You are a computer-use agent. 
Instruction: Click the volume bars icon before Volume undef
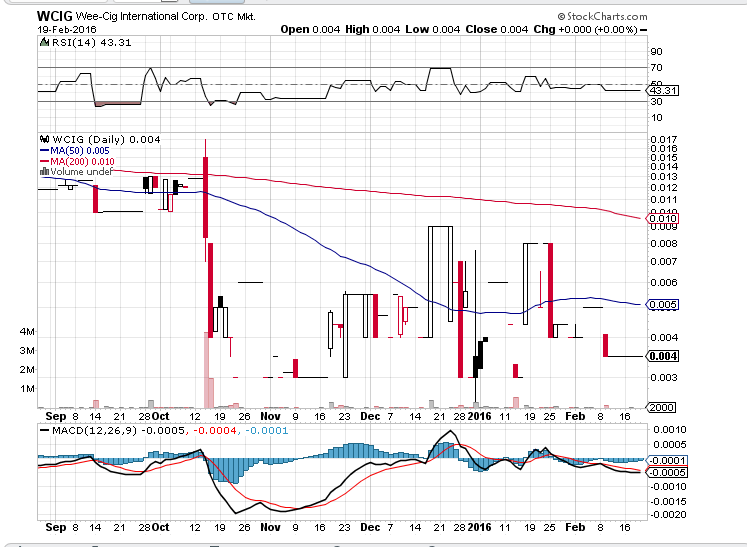(x=45, y=172)
